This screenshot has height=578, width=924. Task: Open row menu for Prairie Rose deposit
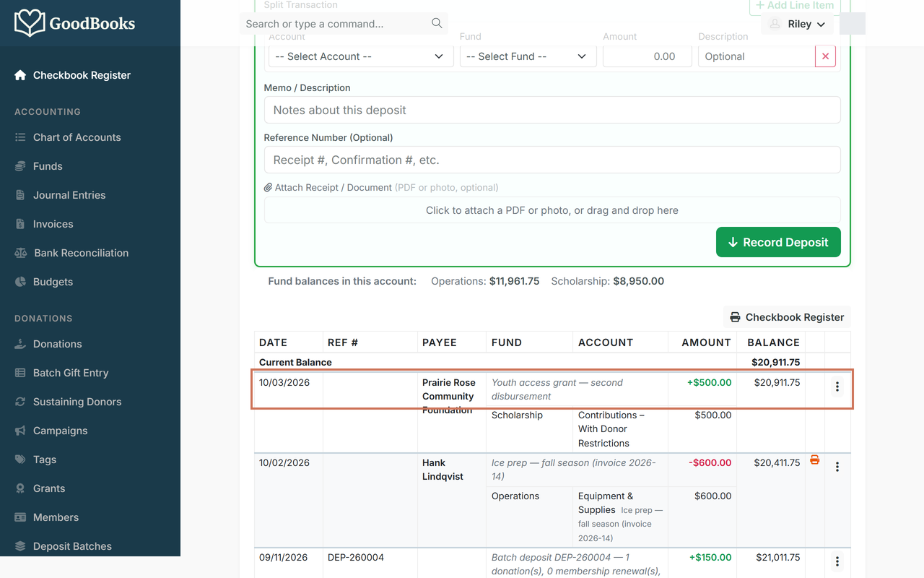[x=837, y=387]
